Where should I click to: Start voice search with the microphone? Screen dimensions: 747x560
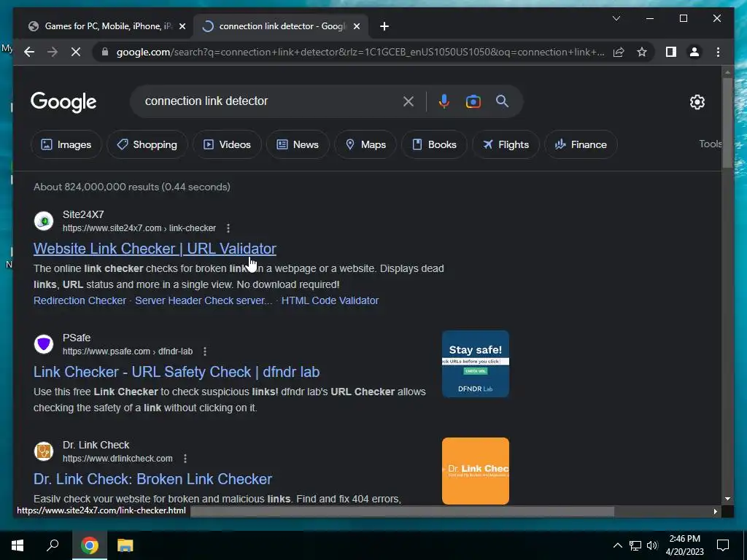pyautogui.click(x=444, y=101)
